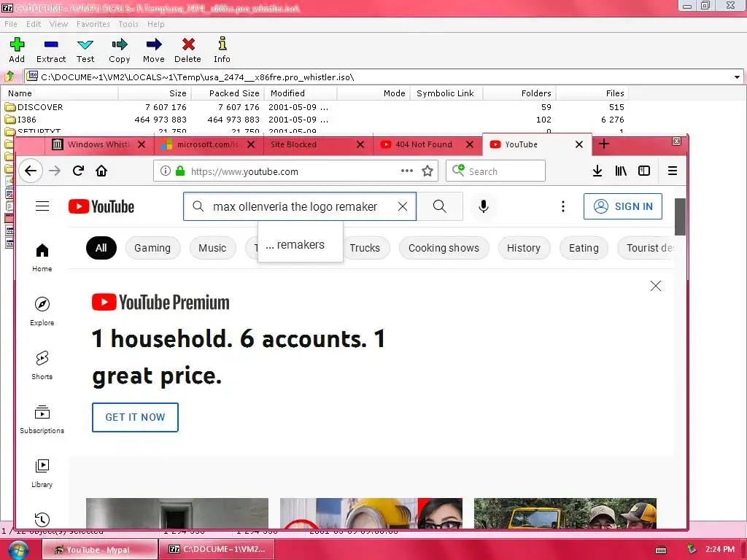Open the File menu in 7-Zip
Screen dimensions: 747x560
[10, 24]
